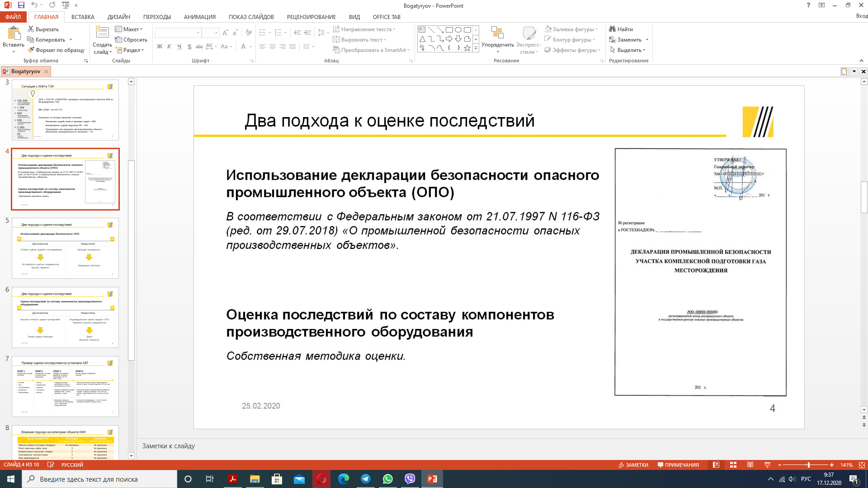Start slideshow from status bar icon
Image resolution: width=868 pixels, height=488 pixels.
point(767,465)
